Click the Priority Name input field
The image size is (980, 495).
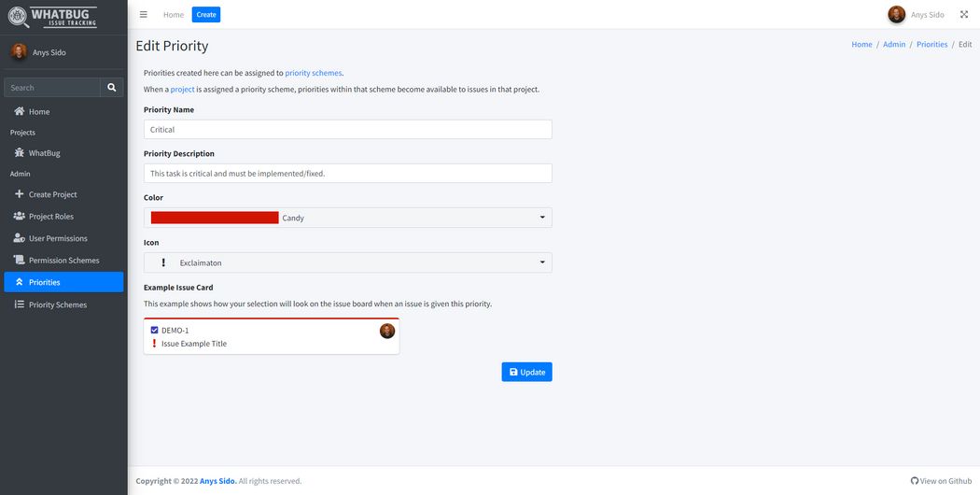coord(347,130)
